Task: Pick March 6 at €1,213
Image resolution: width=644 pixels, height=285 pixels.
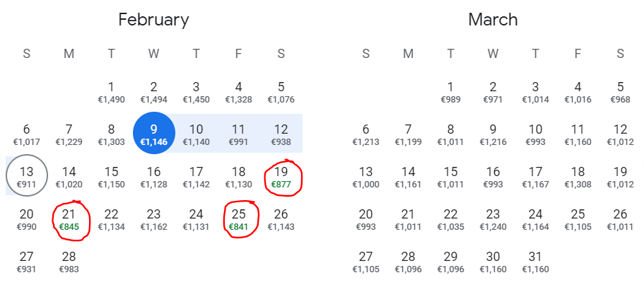Action: (x=365, y=134)
